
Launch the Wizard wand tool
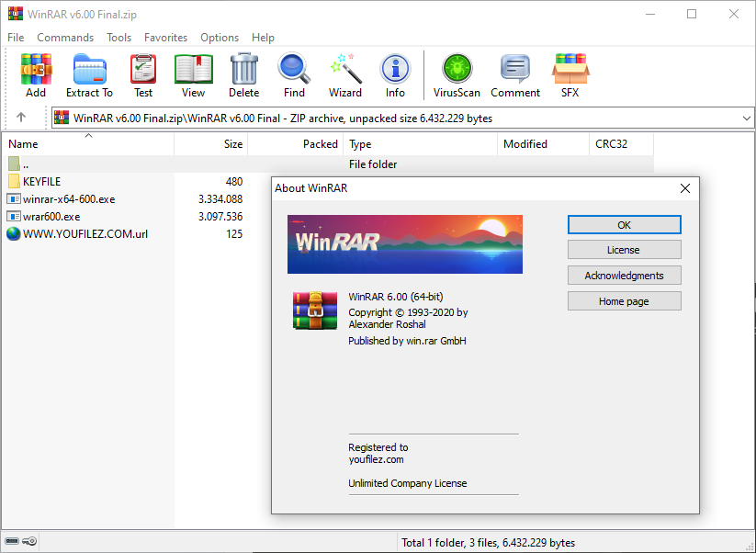pyautogui.click(x=345, y=74)
